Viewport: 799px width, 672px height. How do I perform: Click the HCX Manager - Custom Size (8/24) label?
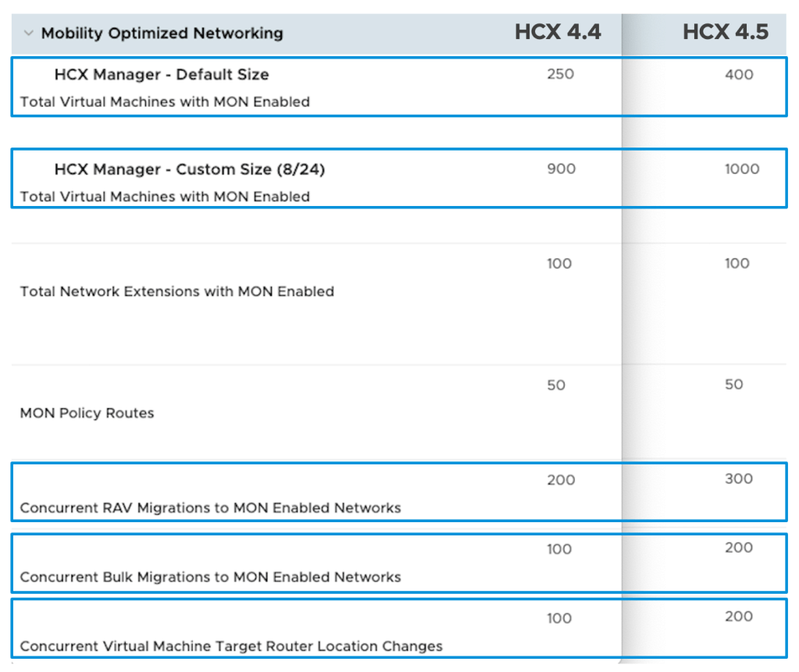189,169
